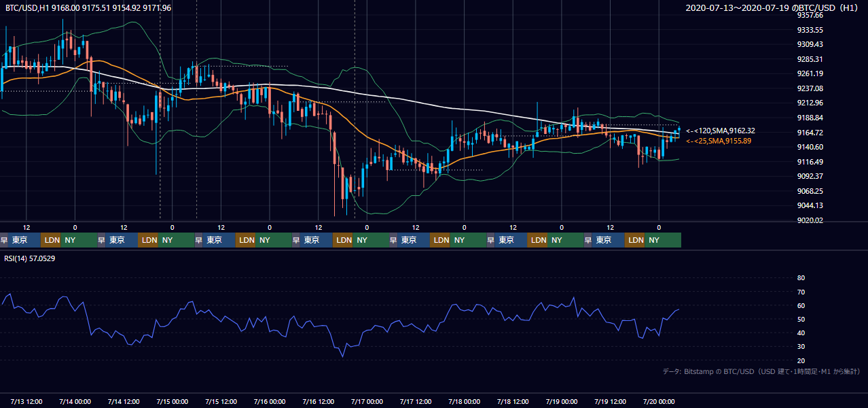Click the BTC/USD,H1 OHLC header text
This screenshot has height=408, width=868.
88,8
